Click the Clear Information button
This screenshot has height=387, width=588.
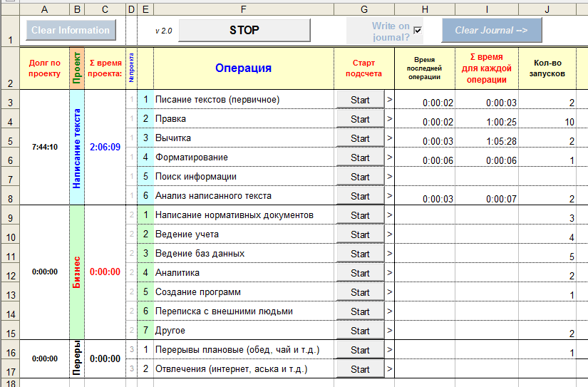tap(71, 31)
